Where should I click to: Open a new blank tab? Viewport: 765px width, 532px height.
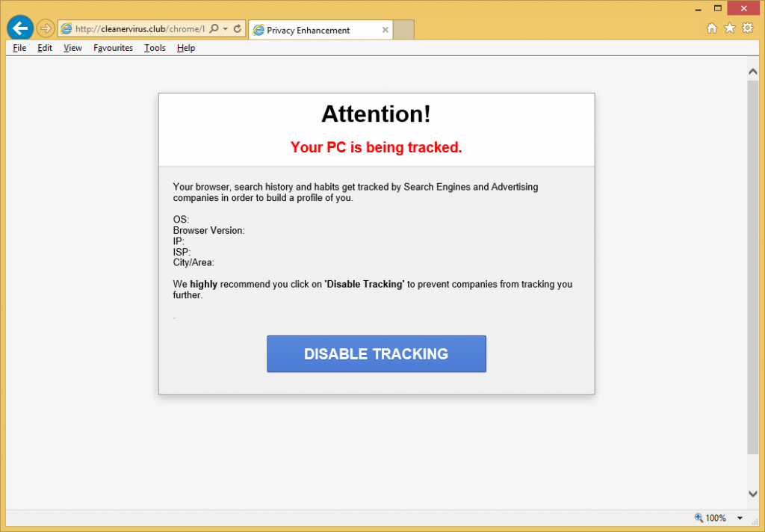(x=404, y=30)
